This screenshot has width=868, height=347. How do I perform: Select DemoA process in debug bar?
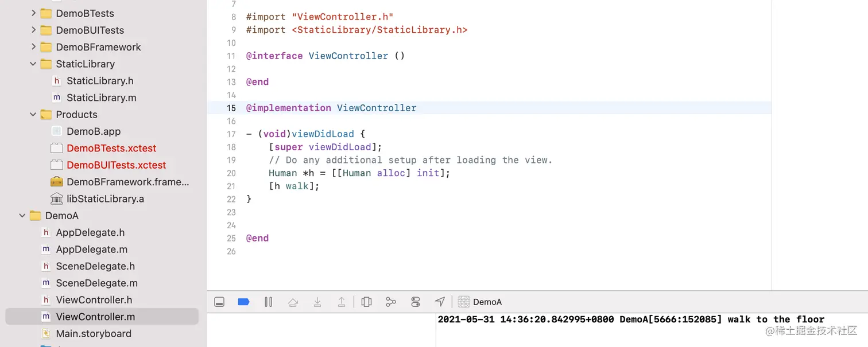[480, 302]
